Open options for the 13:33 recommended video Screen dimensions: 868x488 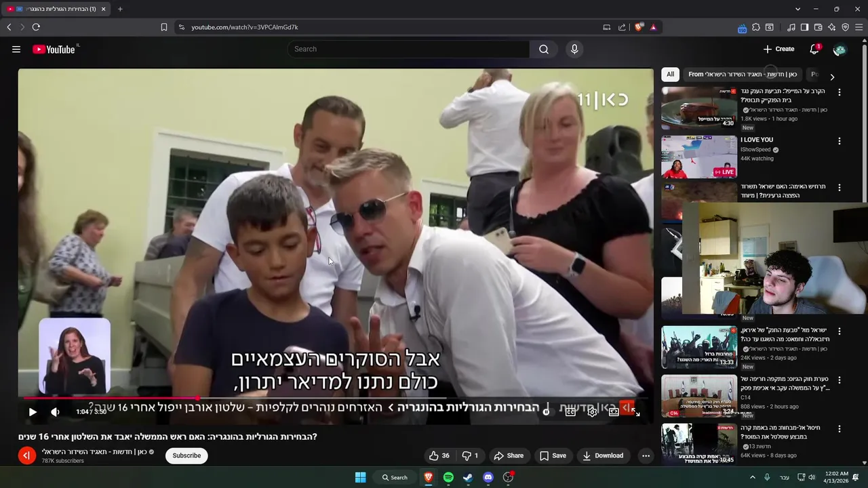(840, 331)
